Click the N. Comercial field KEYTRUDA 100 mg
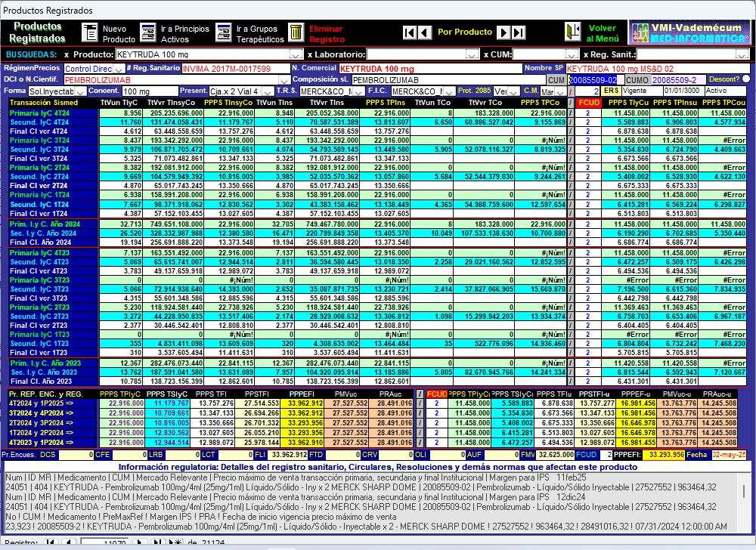 [x=430, y=69]
